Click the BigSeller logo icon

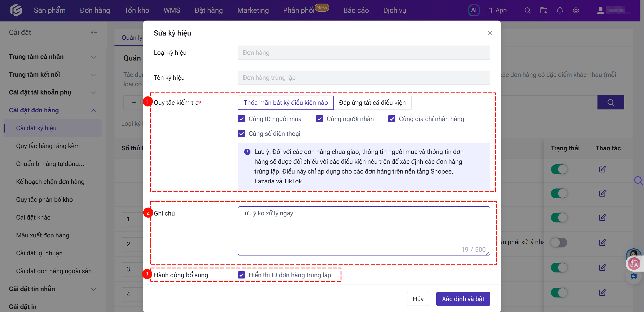16,10
